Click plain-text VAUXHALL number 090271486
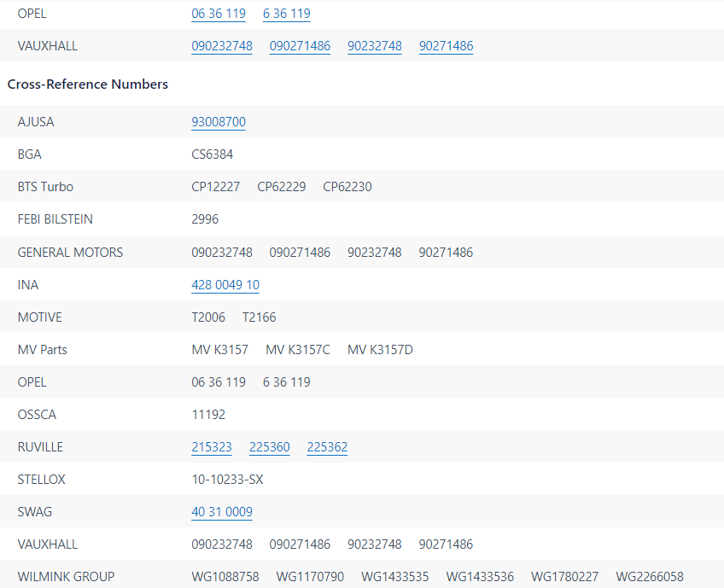The image size is (724, 588). (301, 544)
